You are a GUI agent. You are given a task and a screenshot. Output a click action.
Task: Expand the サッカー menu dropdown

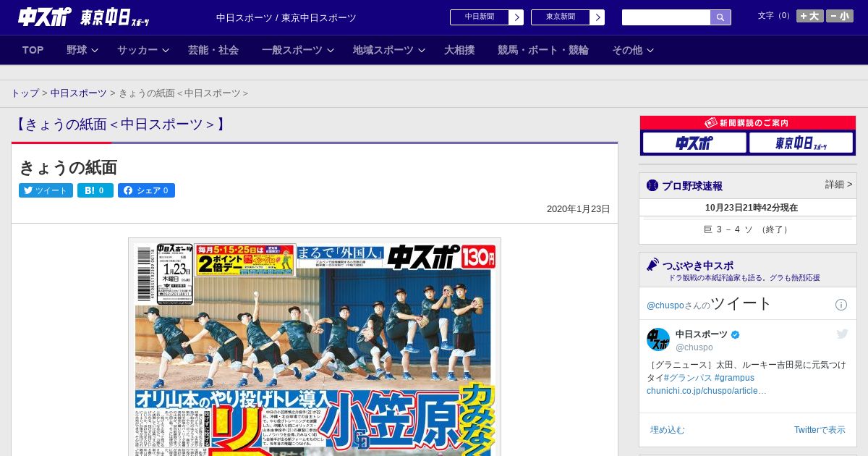tap(143, 50)
